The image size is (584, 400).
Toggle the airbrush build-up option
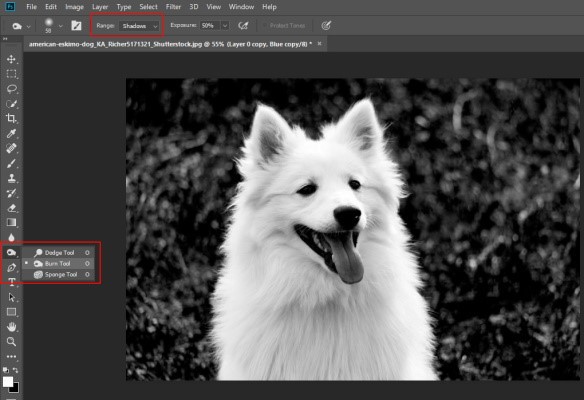point(243,26)
